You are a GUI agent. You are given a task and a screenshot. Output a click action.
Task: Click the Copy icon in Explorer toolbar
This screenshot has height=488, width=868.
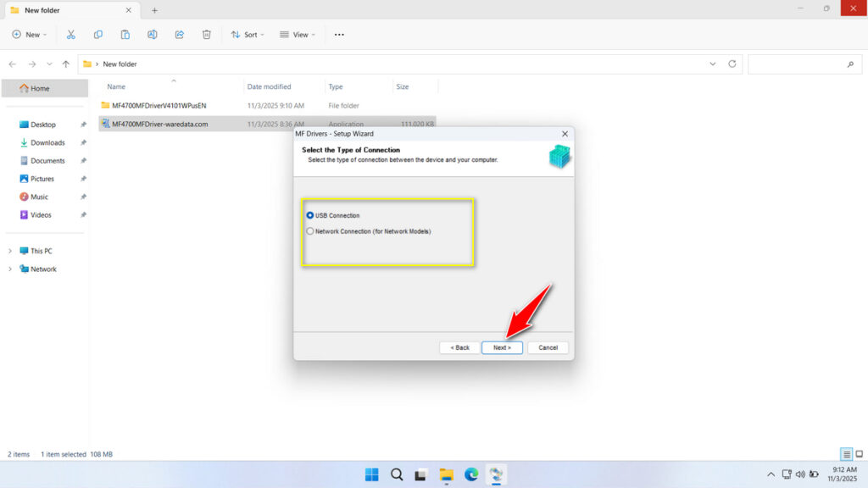(x=98, y=34)
